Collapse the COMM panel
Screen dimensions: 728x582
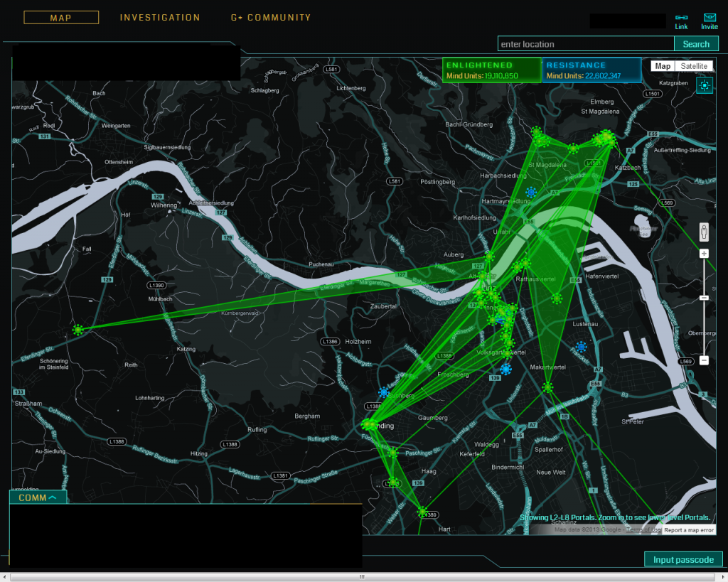(x=38, y=497)
